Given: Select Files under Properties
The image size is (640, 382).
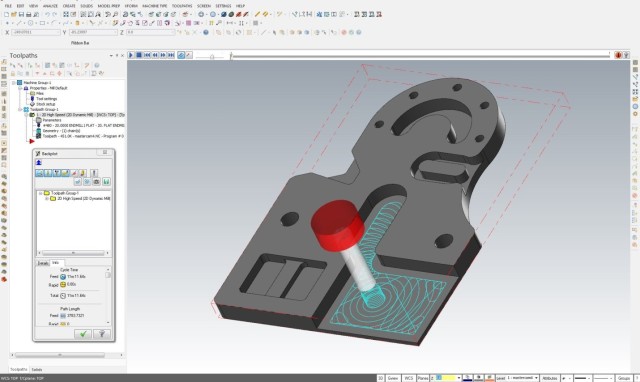Looking at the screenshot, I should [40, 93].
